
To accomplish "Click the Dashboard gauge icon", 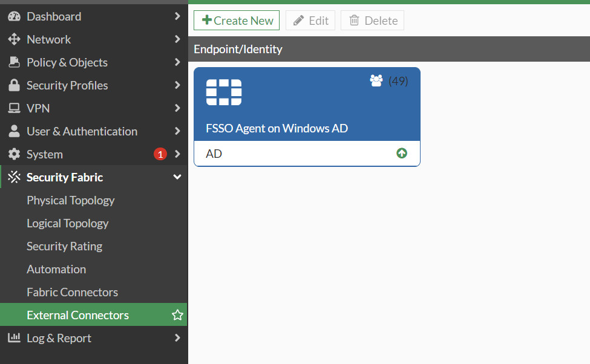I will (15, 16).
